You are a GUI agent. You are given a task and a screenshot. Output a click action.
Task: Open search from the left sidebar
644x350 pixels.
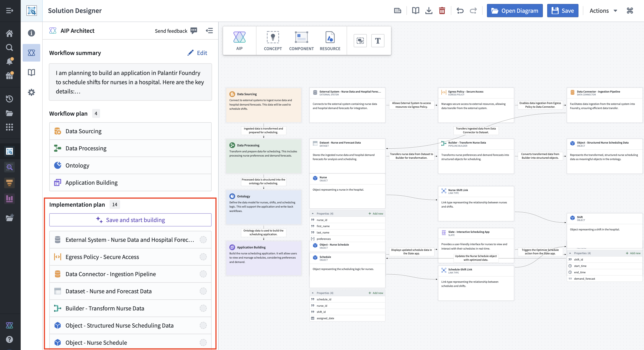coord(9,47)
